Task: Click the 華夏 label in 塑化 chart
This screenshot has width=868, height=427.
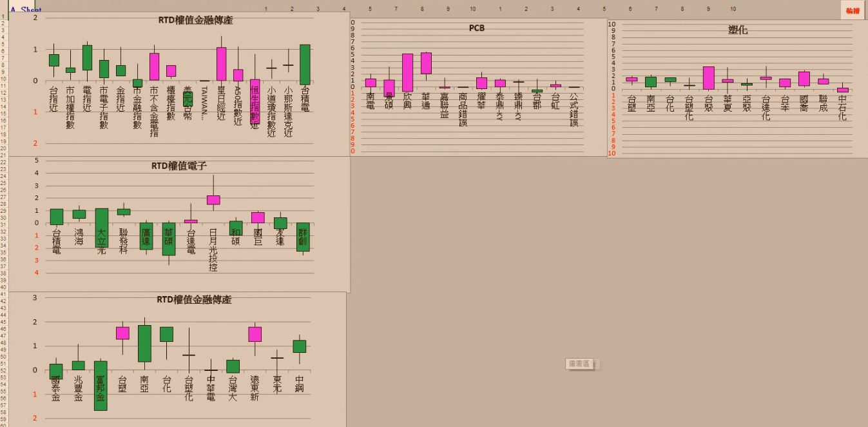Action: click(x=728, y=103)
